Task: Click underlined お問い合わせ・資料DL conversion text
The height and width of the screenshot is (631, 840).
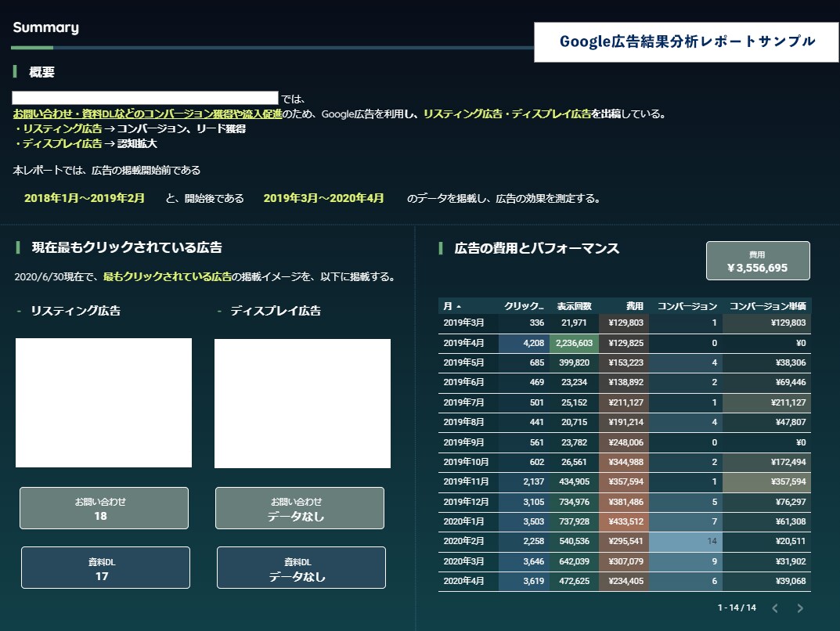Action: point(147,114)
